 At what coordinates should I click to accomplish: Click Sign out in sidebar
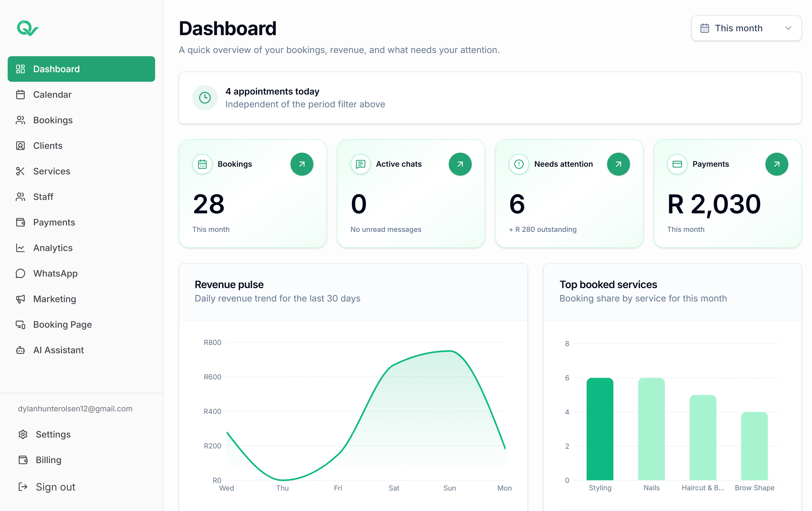81,487
